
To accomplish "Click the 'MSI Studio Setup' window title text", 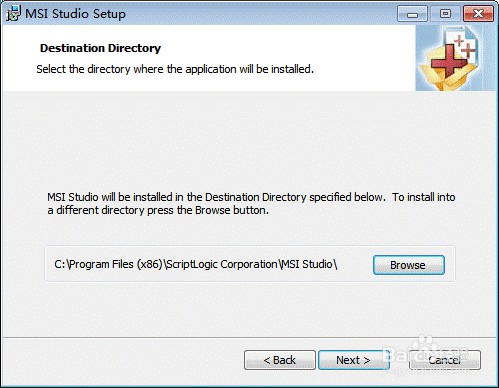I will (76, 14).
